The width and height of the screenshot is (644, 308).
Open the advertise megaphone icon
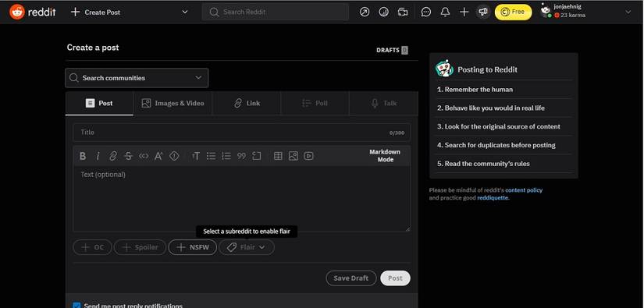coord(483,12)
